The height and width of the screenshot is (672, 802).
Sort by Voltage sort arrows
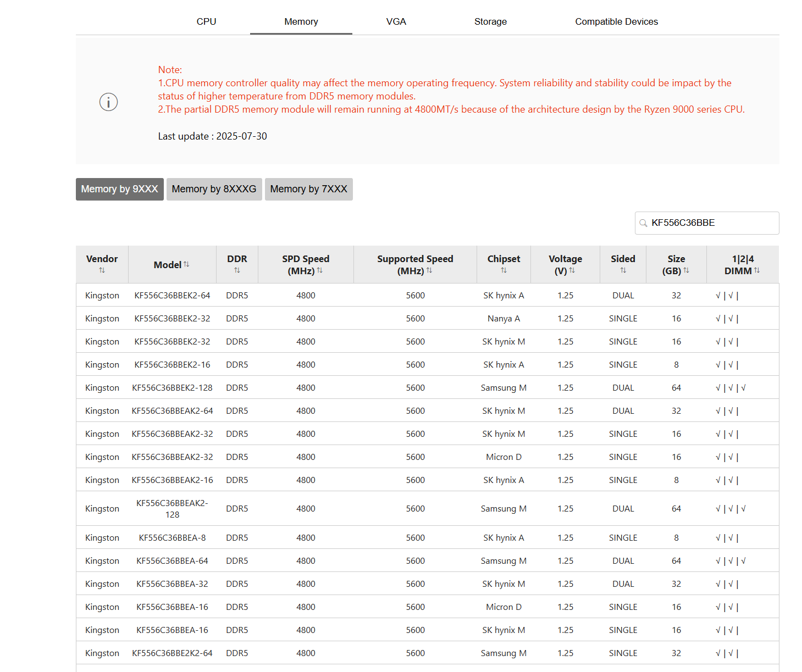tap(572, 270)
